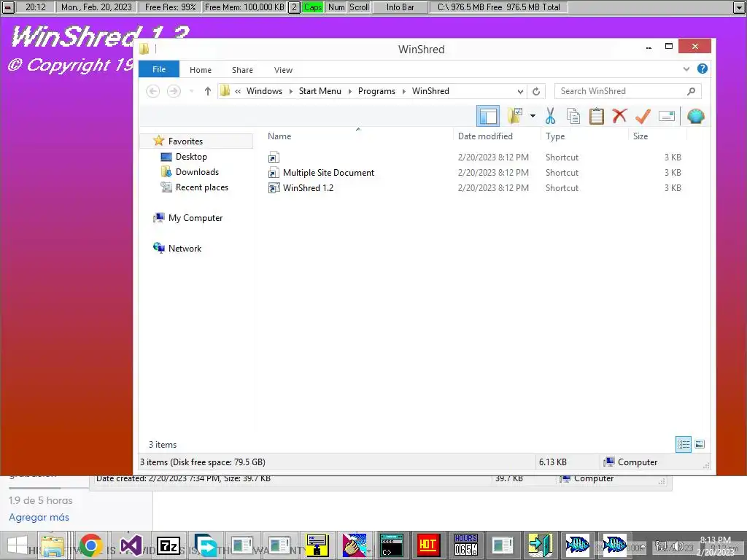Sort by the Type column header

coord(555,136)
